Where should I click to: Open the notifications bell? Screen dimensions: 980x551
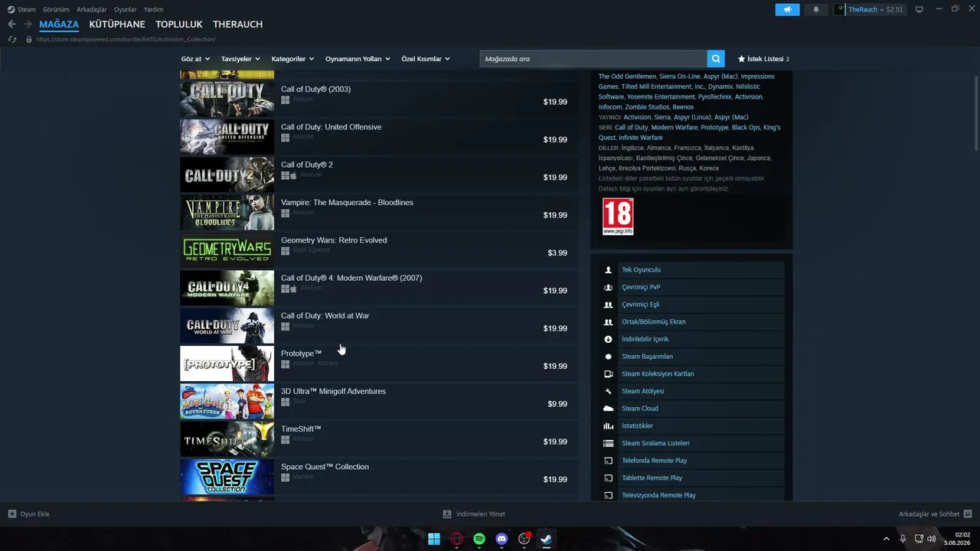[815, 9]
